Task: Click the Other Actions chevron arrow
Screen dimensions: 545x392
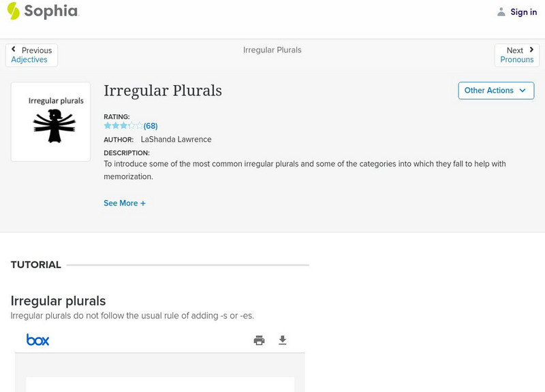Action: coord(523,91)
